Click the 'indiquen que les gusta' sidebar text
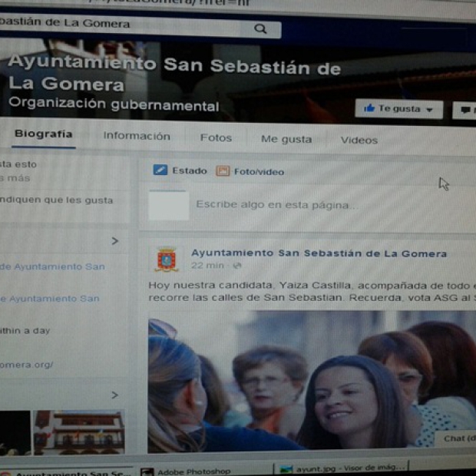The width and height of the screenshot is (476, 476). point(57,200)
